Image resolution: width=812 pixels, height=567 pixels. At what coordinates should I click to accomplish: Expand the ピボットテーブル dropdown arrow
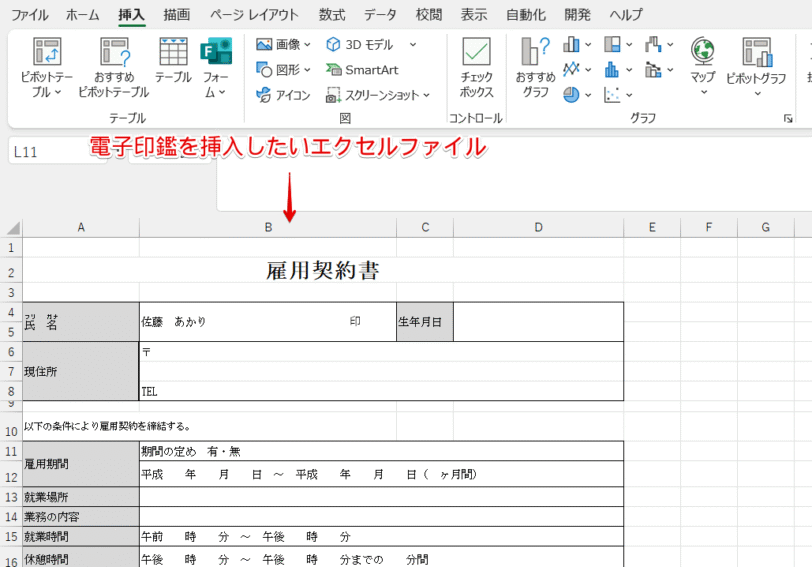point(57,92)
